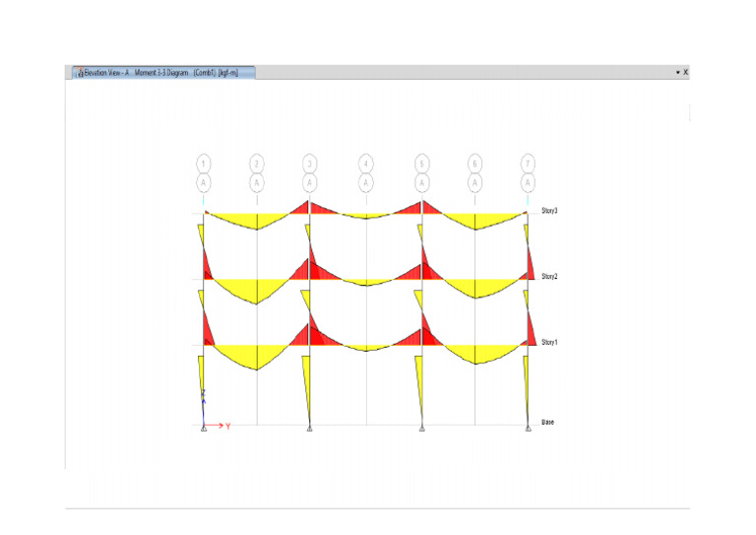Click the A bubble under grid 3
Screen dimensions: 756x535
pyautogui.click(x=309, y=183)
